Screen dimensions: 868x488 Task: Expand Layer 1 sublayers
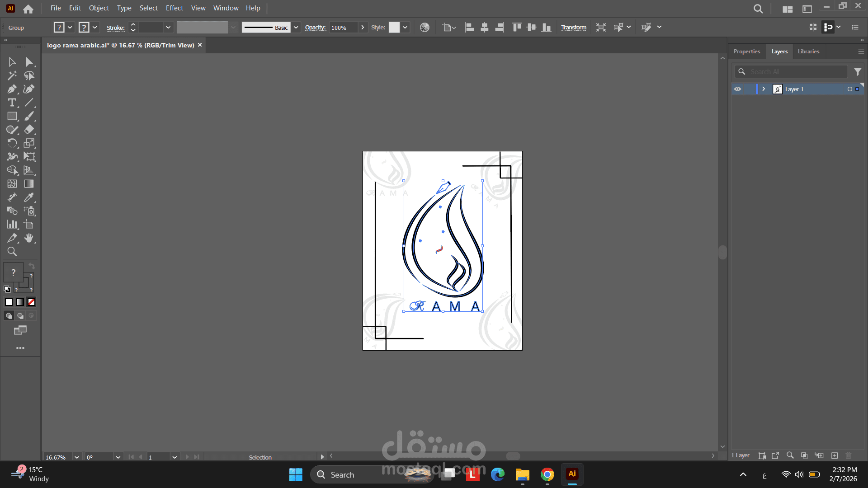click(764, 89)
